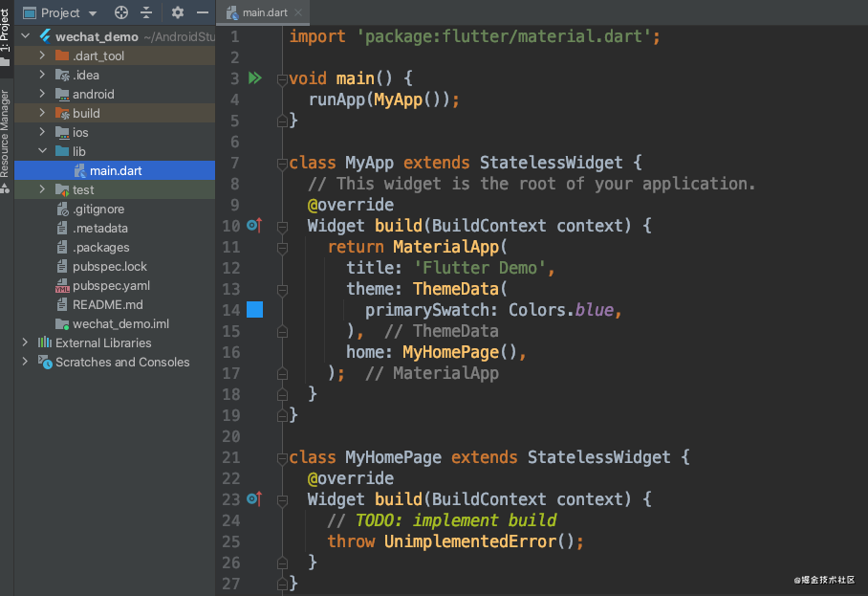Click the ios folder icon

click(62, 132)
